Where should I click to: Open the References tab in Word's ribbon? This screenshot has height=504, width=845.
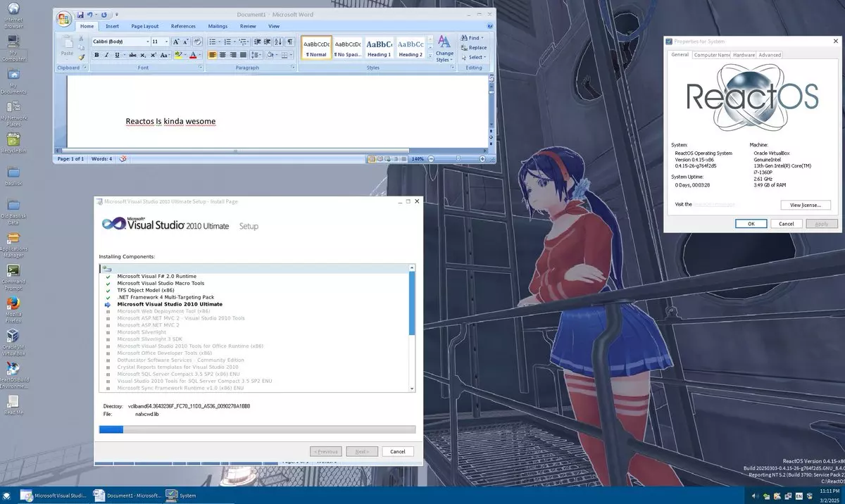[183, 26]
